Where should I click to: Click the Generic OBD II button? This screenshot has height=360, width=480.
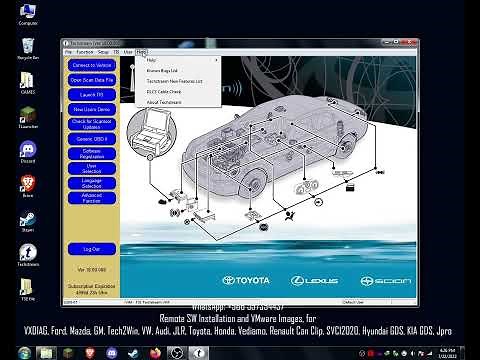tap(92, 139)
